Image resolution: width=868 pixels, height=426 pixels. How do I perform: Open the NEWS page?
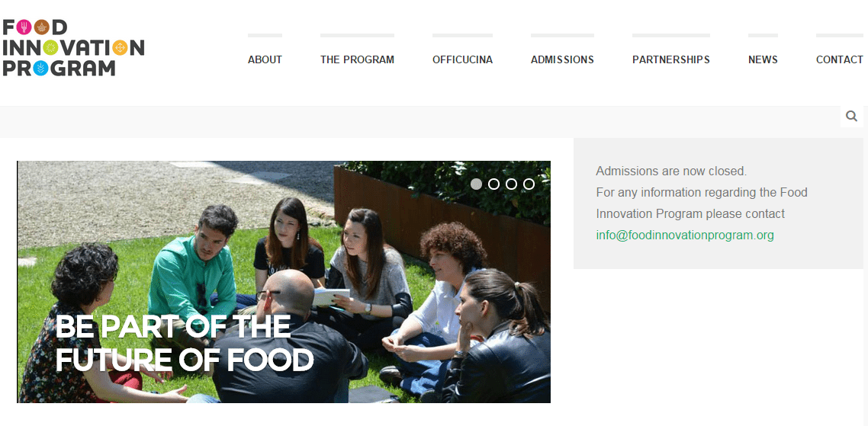pos(763,59)
